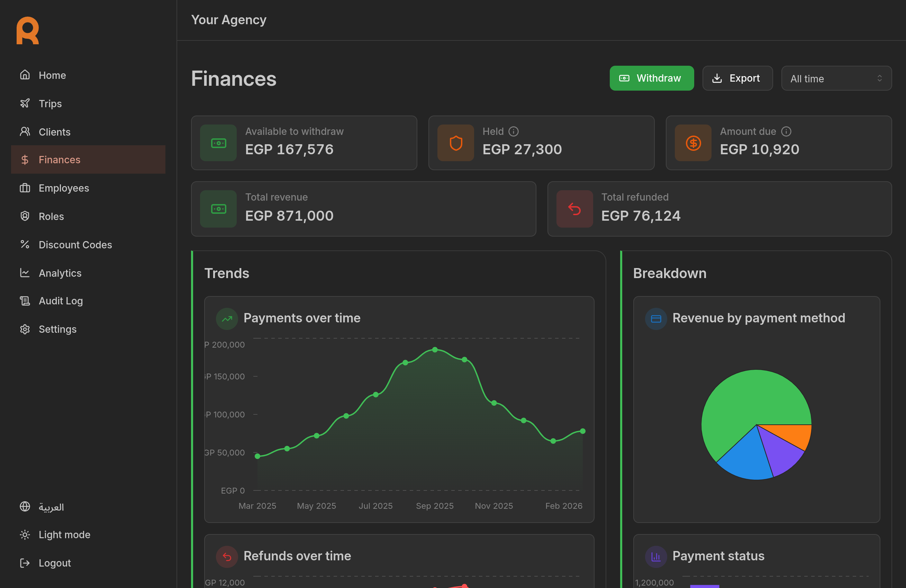The image size is (906, 588).
Task: Open the Audit Log page
Action: point(61,301)
